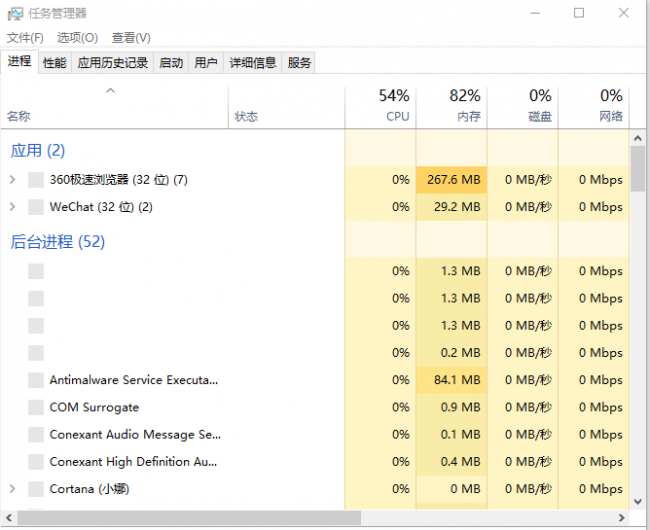This screenshot has height=530, width=650.
Task: Click the COM Surrogate icon
Action: click(36, 407)
